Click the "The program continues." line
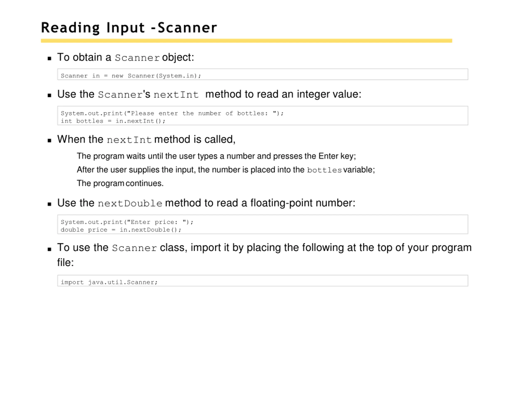532x399 pixels. (120, 183)
